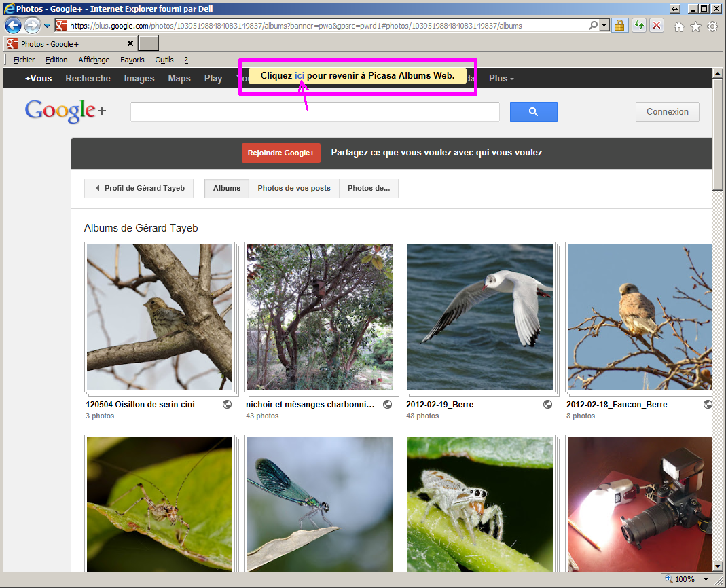Open a new blank tab
The width and height of the screenshot is (726, 588).
click(149, 43)
